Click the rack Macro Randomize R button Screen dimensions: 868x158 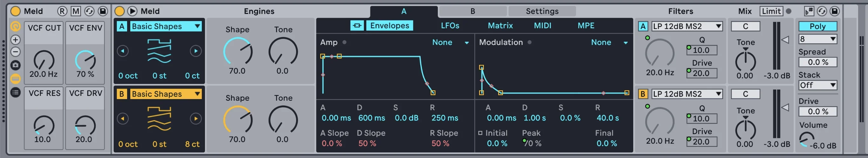click(x=62, y=11)
